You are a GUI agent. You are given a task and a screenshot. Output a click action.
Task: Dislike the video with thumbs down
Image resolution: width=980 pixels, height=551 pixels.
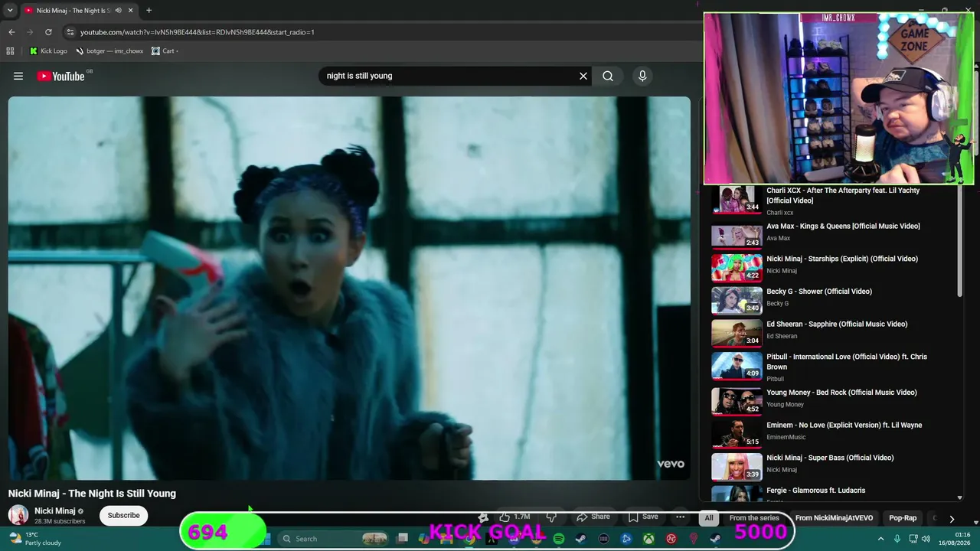pos(551,517)
